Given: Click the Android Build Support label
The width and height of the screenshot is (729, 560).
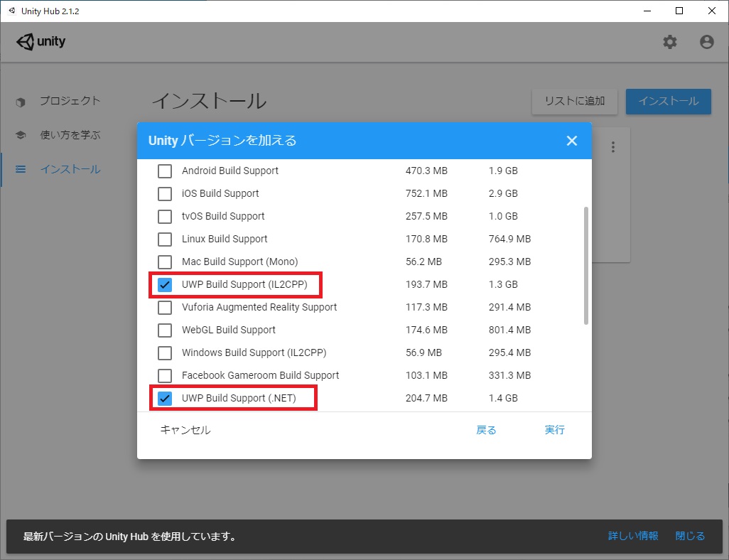Looking at the screenshot, I should coord(230,171).
